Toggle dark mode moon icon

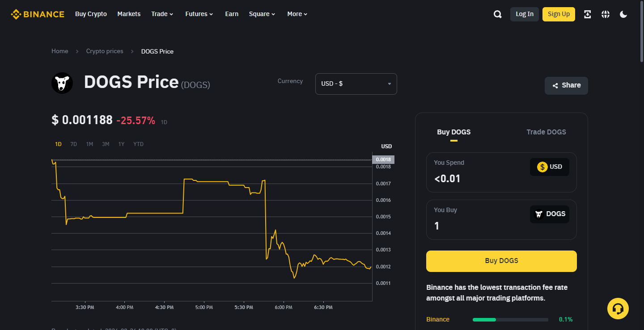tap(623, 14)
